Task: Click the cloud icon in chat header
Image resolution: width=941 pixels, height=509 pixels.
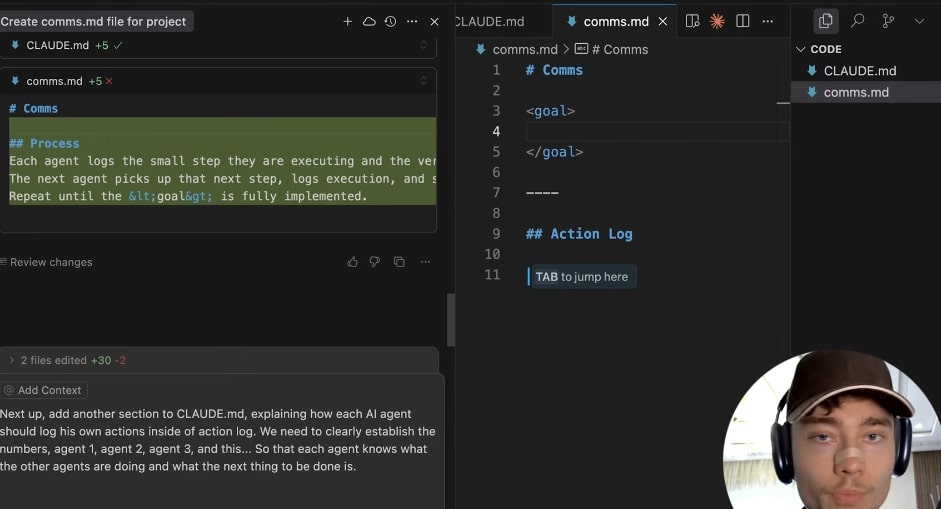Action: tap(369, 21)
